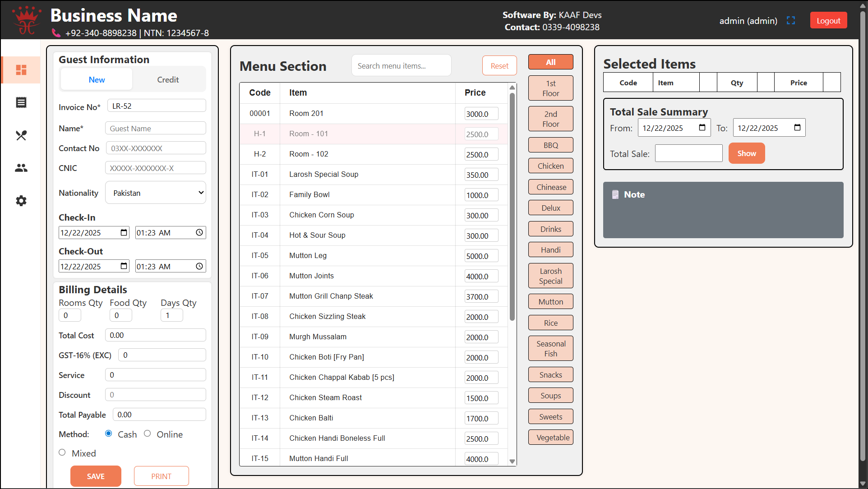The height and width of the screenshot is (489, 868).
Task: Open the list/records sidebar icon
Action: pos(21,102)
